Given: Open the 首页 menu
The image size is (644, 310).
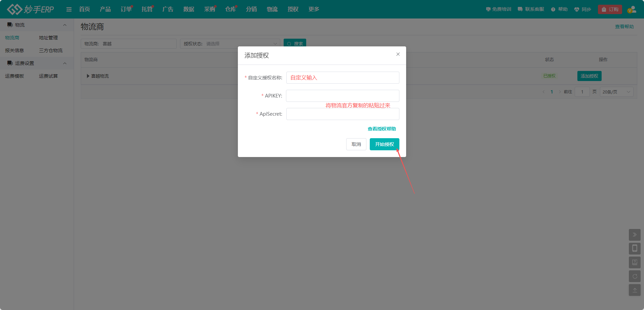Looking at the screenshot, I should [x=84, y=9].
